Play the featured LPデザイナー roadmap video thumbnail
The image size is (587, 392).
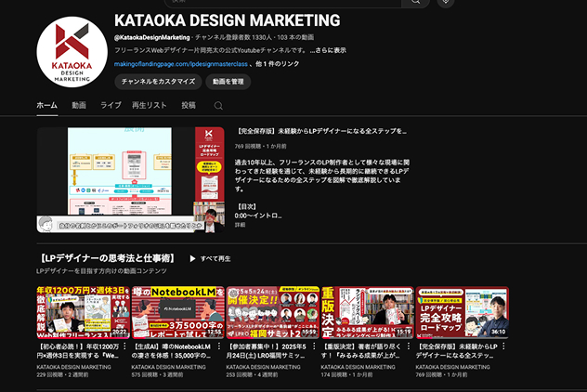(131, 179)
